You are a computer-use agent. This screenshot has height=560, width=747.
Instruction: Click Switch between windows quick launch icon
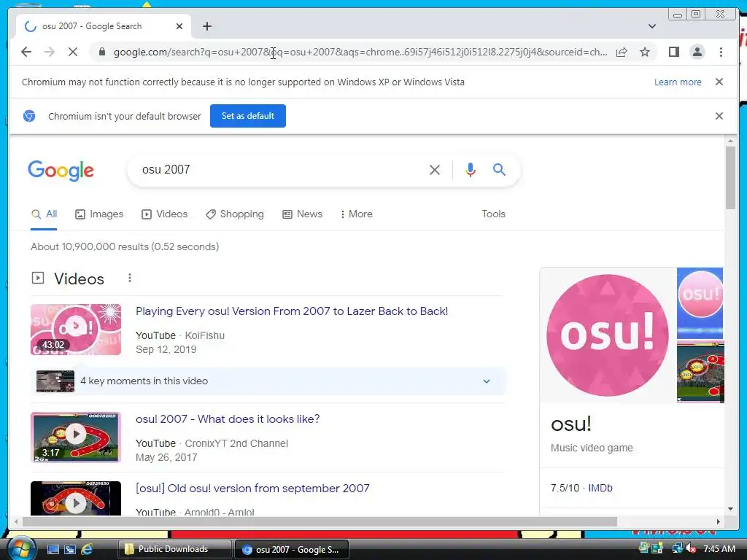point(70,549)
